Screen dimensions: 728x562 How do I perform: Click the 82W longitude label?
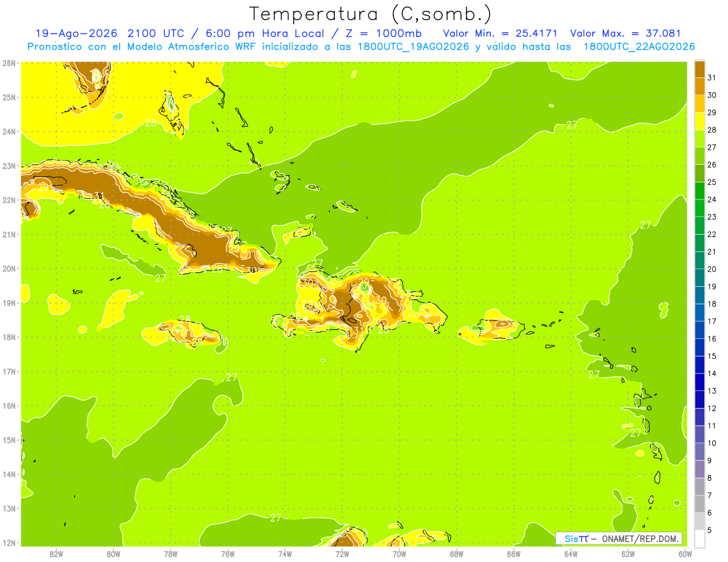click(x=56, y=553)
